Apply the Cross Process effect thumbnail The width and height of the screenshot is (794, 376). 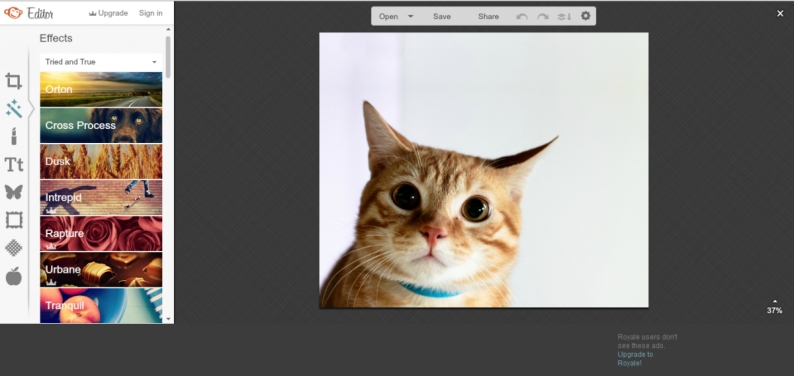pos(101,126)
